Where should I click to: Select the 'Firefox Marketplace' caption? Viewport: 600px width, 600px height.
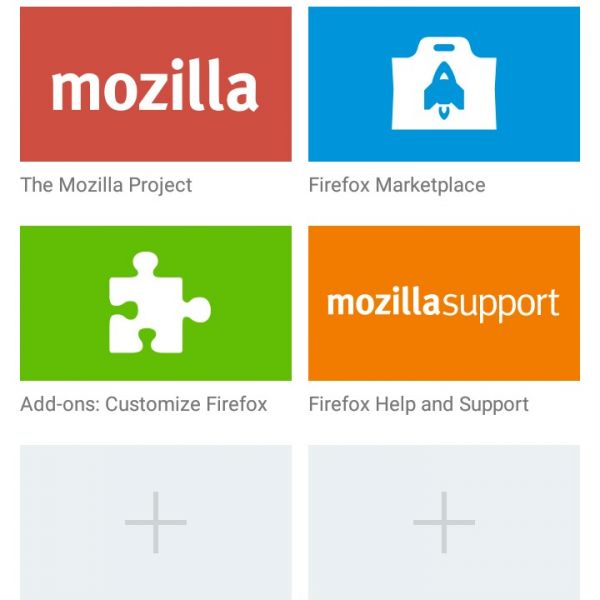(x=396, y=185)
